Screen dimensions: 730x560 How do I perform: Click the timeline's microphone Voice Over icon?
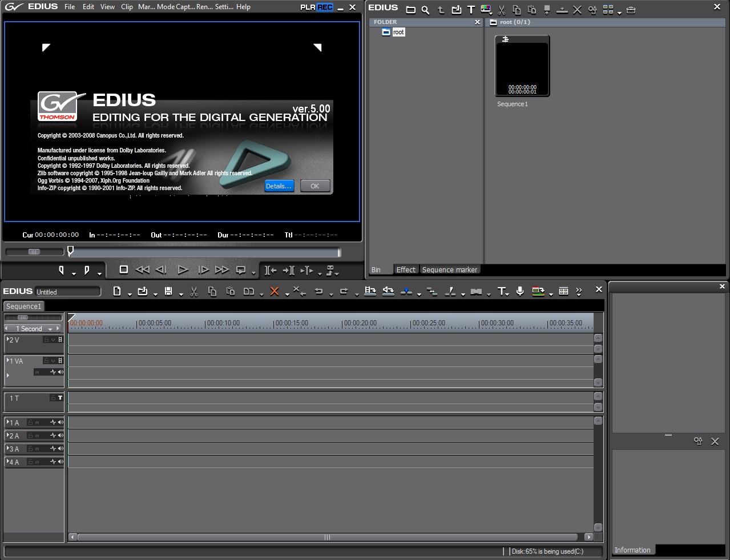(x=520, y=291)
